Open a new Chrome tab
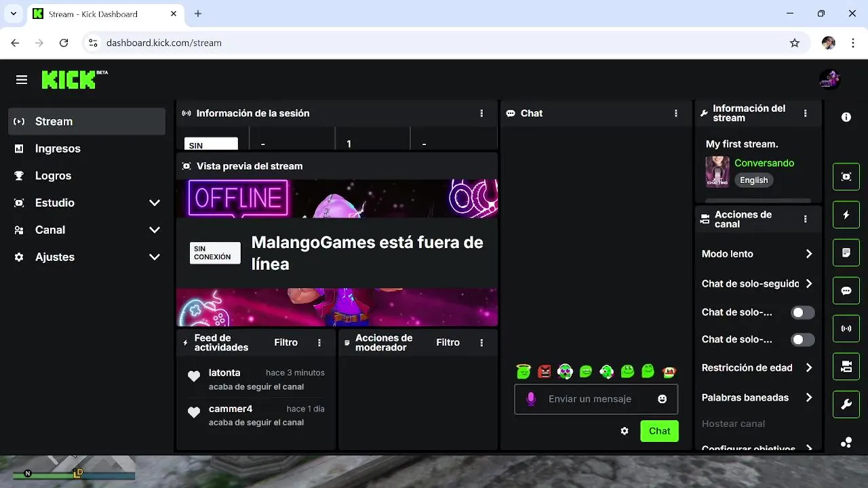The height and width of the screenshot is (488, 868). coord(198,14)
